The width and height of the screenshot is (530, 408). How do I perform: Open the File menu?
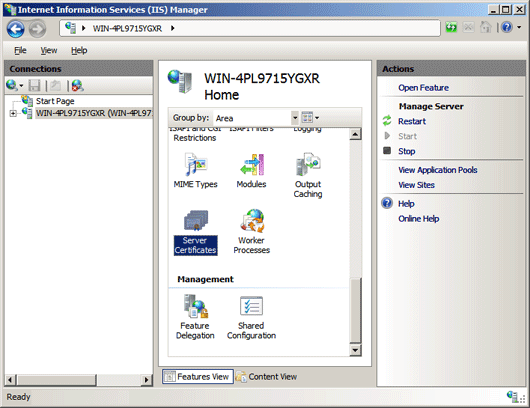tap(20, 50)
